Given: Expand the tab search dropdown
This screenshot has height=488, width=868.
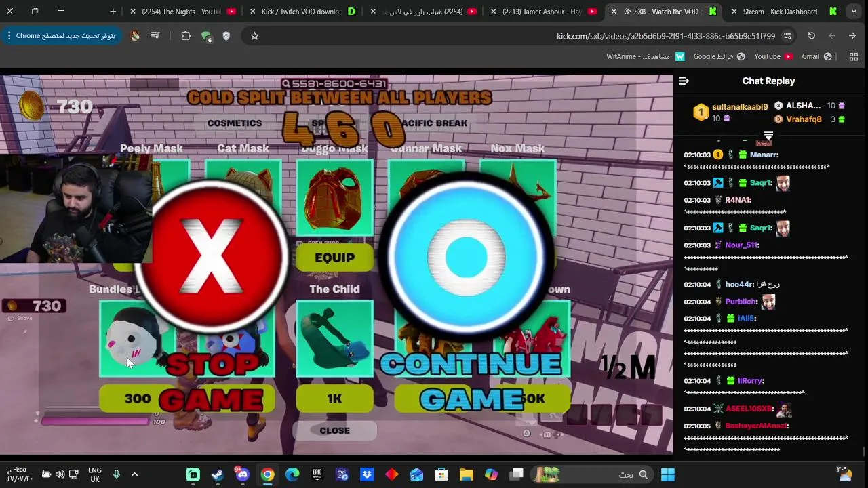Looking at the screenshot, I should pos(854,12).
